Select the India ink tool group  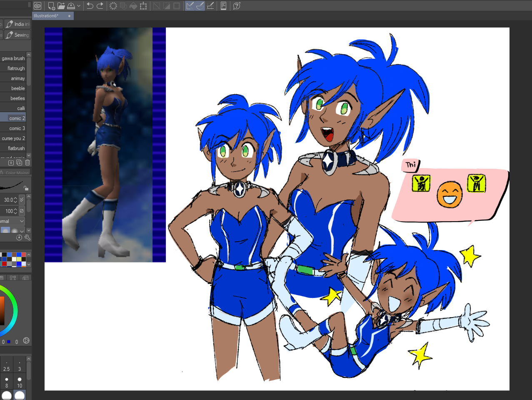(17, 24)
